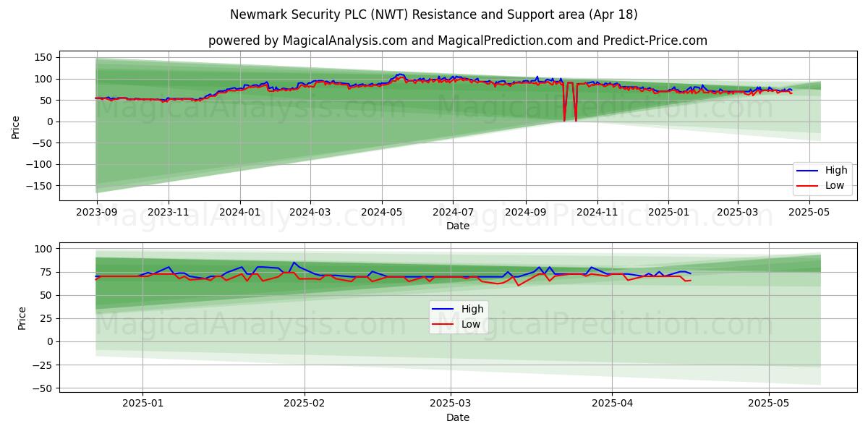Click the bottom chart x-axis label 2025-02
This screenshot has width=868, height=434.
point(305,404)
